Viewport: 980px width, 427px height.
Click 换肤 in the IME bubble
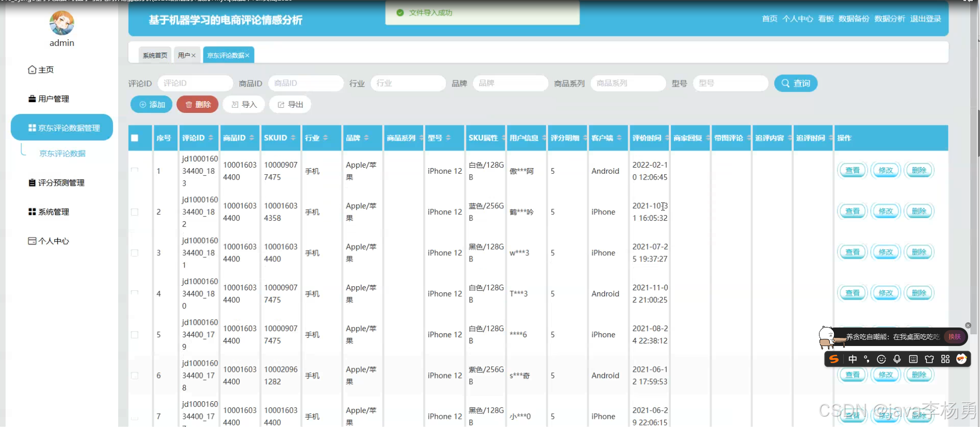click(954, 337)
